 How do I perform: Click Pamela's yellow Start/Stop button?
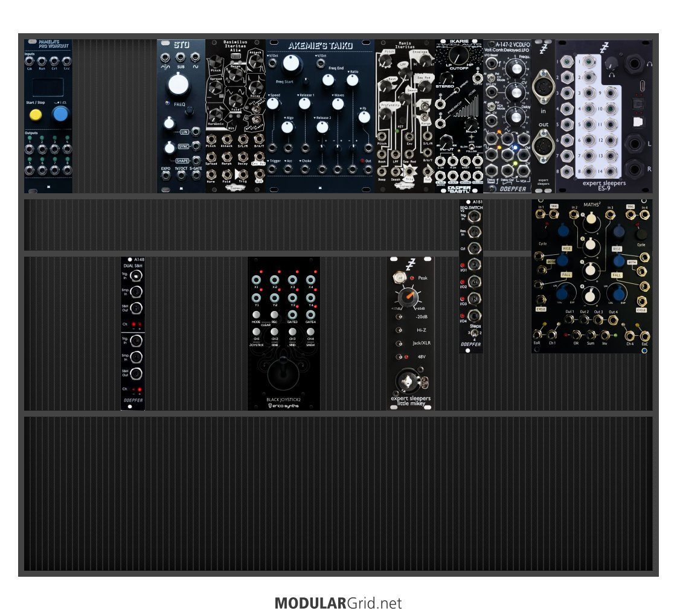click(36, 115)
